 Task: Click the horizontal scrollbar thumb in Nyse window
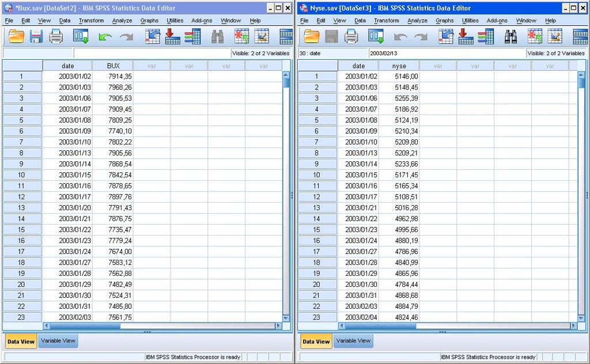(x=380, y=325)
